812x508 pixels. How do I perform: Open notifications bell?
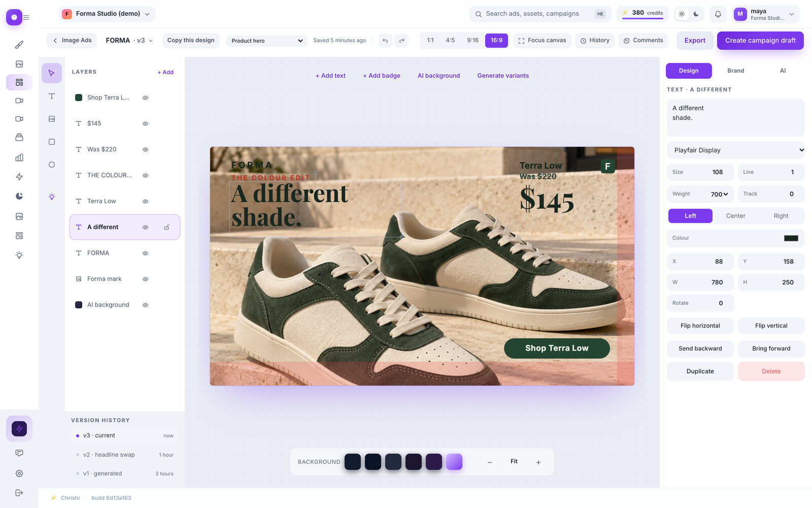pos(718,14)
